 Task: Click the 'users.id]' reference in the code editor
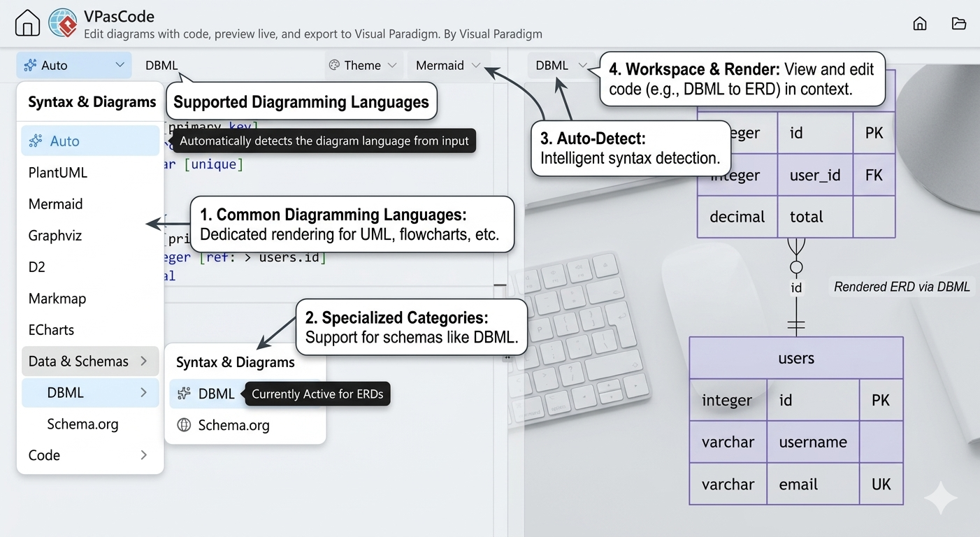292,257
